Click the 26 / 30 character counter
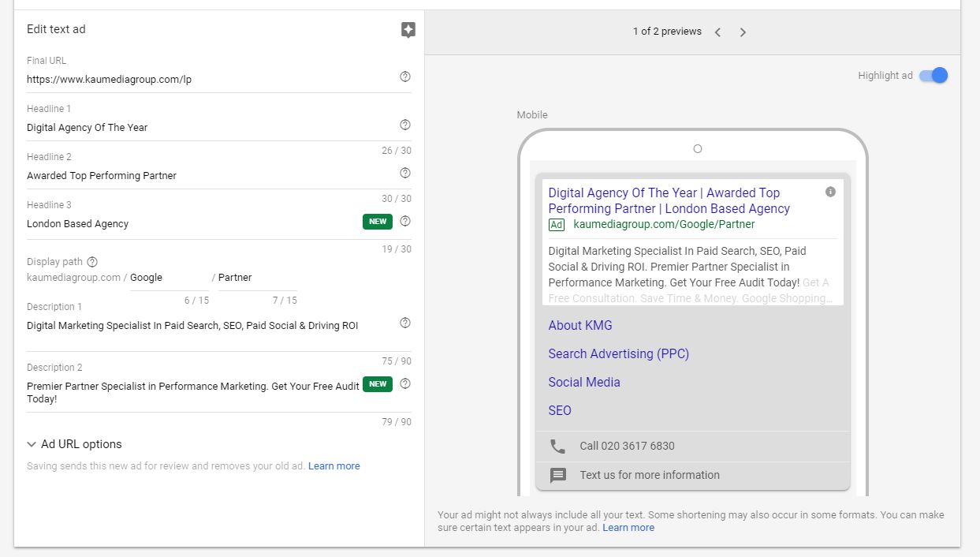This screenshot has width=980, height=557. tap(397, 151)
